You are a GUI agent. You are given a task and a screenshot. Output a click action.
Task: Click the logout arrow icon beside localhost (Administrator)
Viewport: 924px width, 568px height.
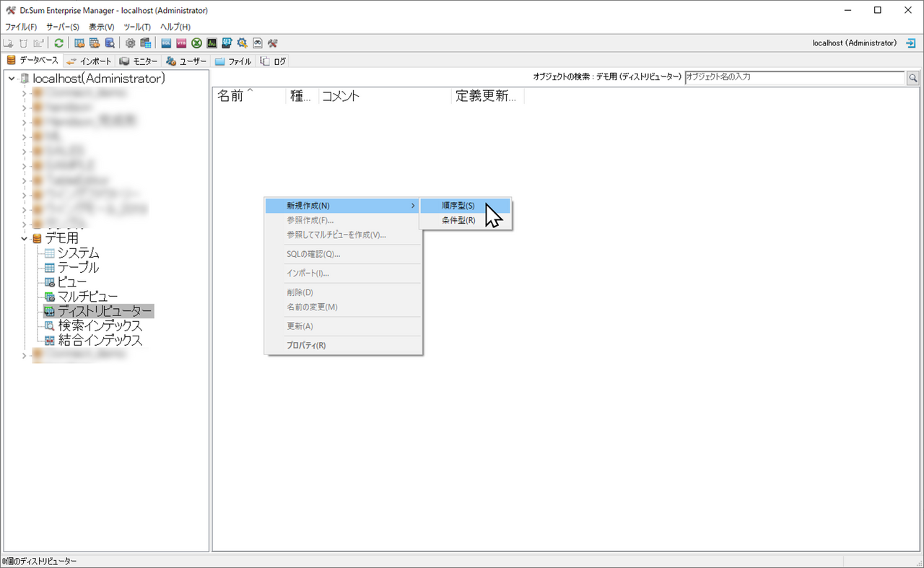pyautogui.click(x=911, y=43)
